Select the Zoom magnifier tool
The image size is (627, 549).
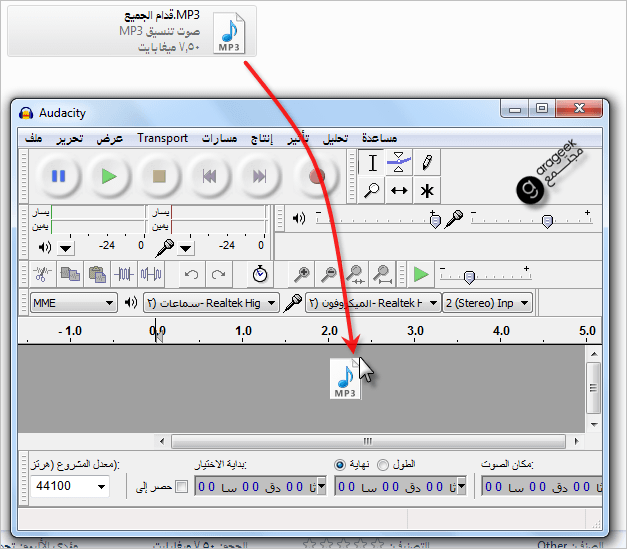[x=371, y=190]
